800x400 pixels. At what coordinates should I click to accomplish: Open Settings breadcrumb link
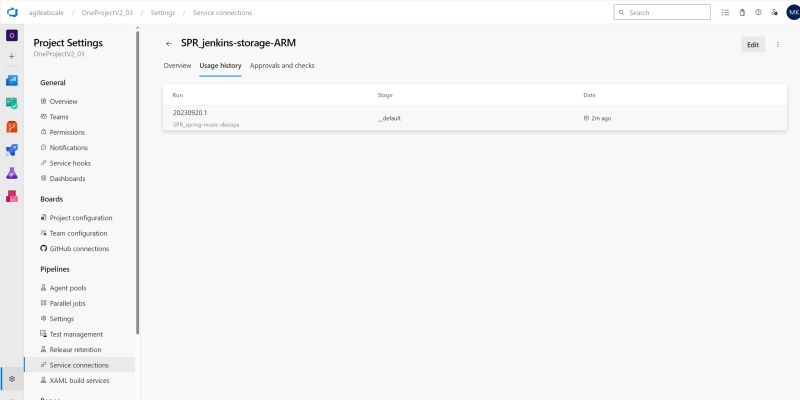(163, 13)
